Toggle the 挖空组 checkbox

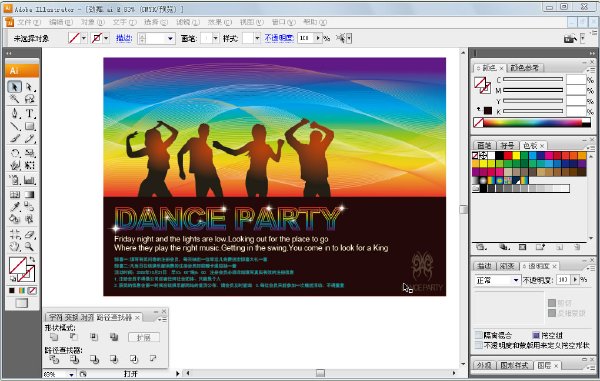point(536,335)
